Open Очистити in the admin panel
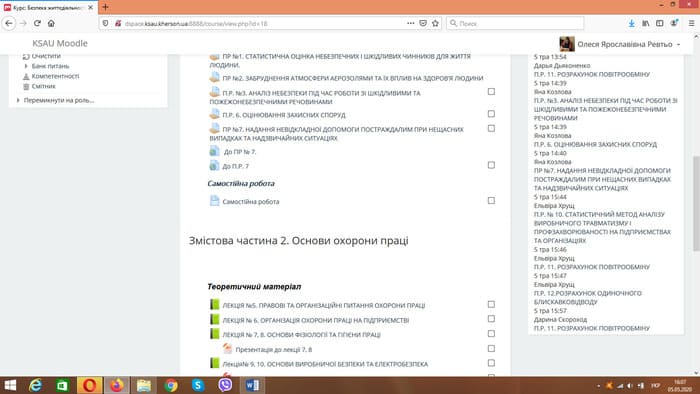Screen dimensions: 700x394 click(x=46, y=56)
